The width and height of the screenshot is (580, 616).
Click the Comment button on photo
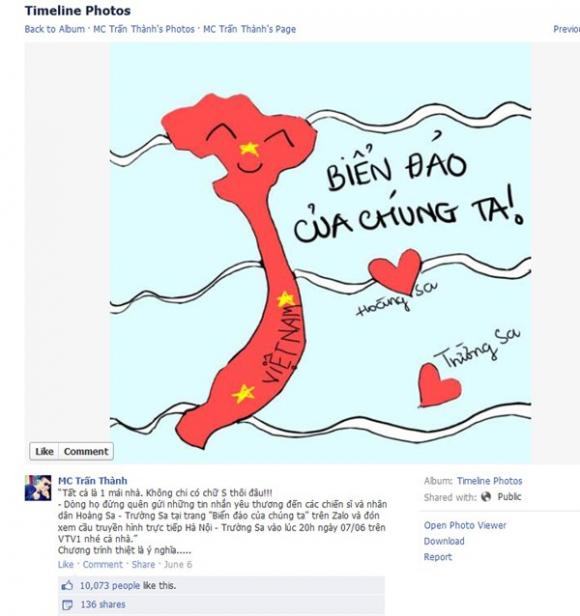click(86, 451)
